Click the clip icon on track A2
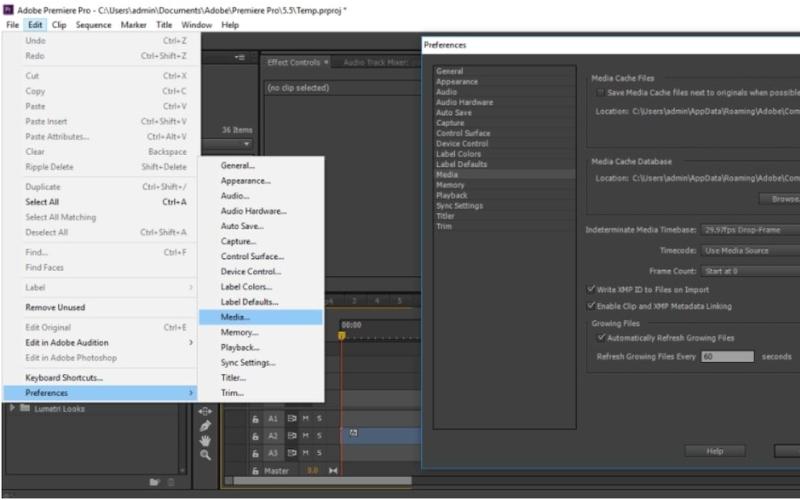The width and height of the screenshot is (800, 500). click(353, 433)
